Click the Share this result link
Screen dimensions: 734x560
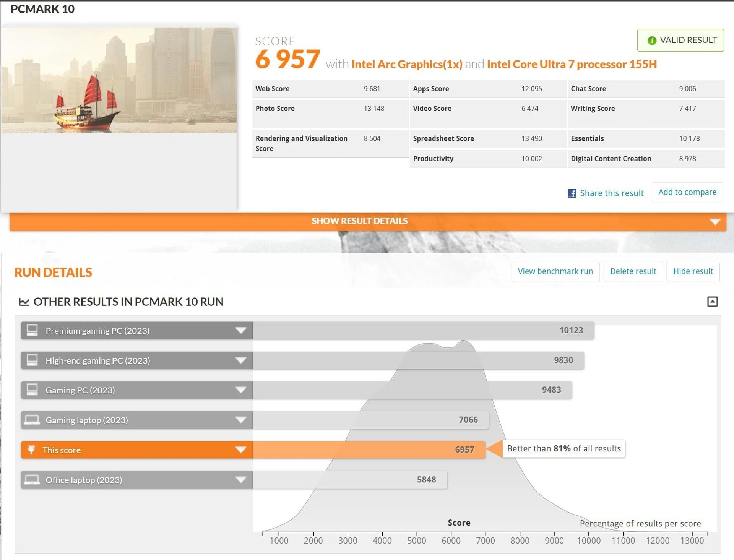[x=611, y=193]
